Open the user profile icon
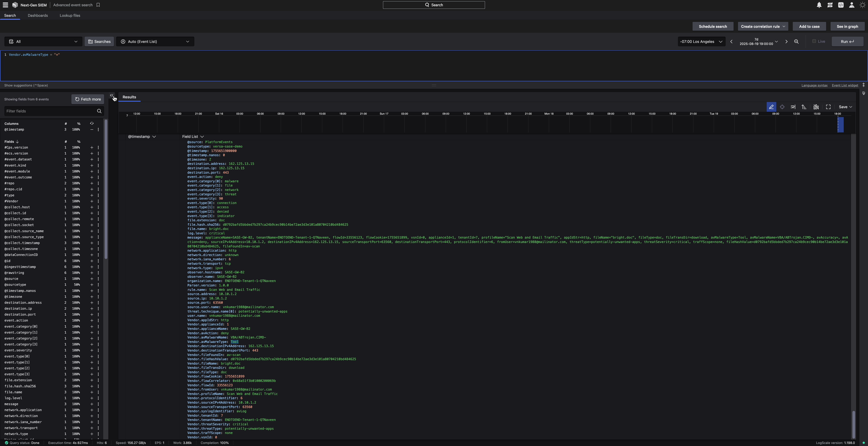 coord(851,5)
